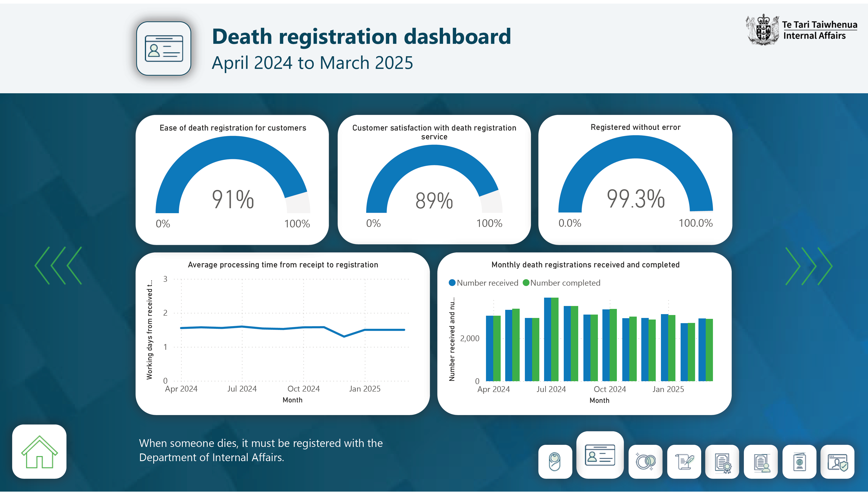Click the Number completed legend marker

coord(526,283)
